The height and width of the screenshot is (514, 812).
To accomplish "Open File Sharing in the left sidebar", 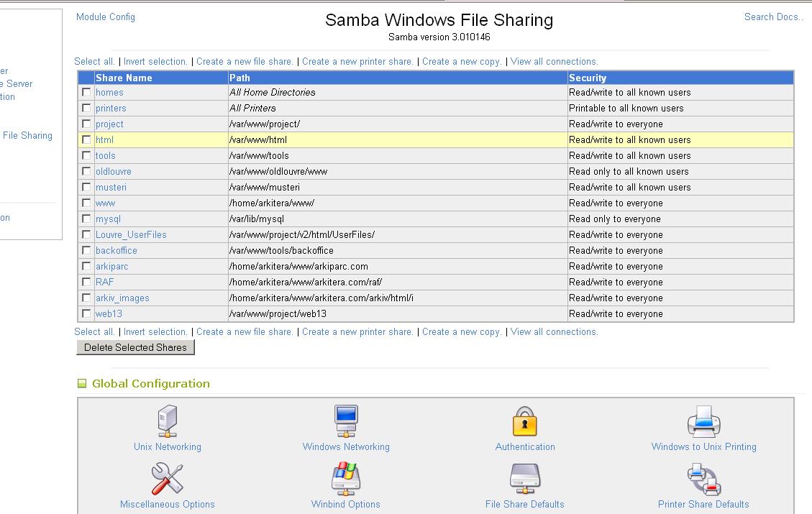I will point(27,136).
